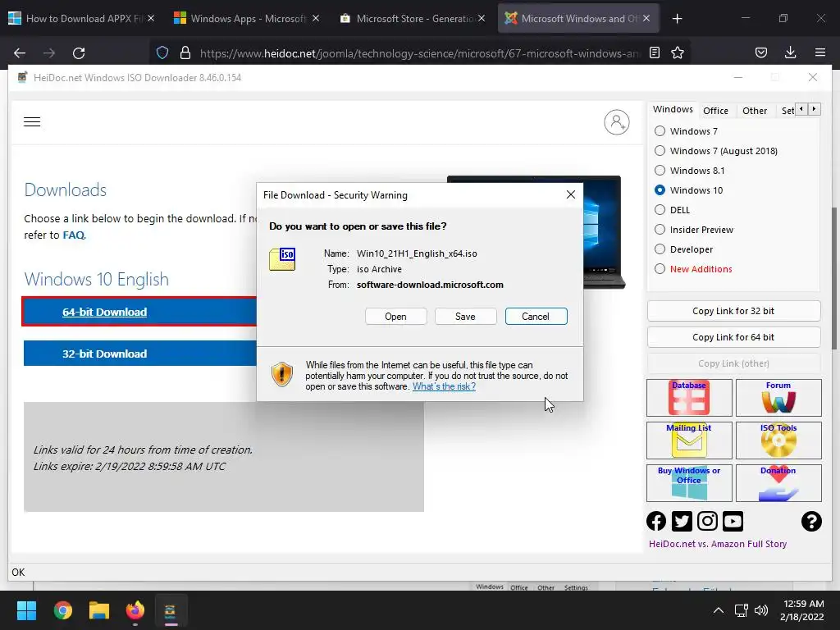The height and width of the screenshot is (630, 840).
Task: Click Cancel in the download dialog
Action: (x=536, y=317)
